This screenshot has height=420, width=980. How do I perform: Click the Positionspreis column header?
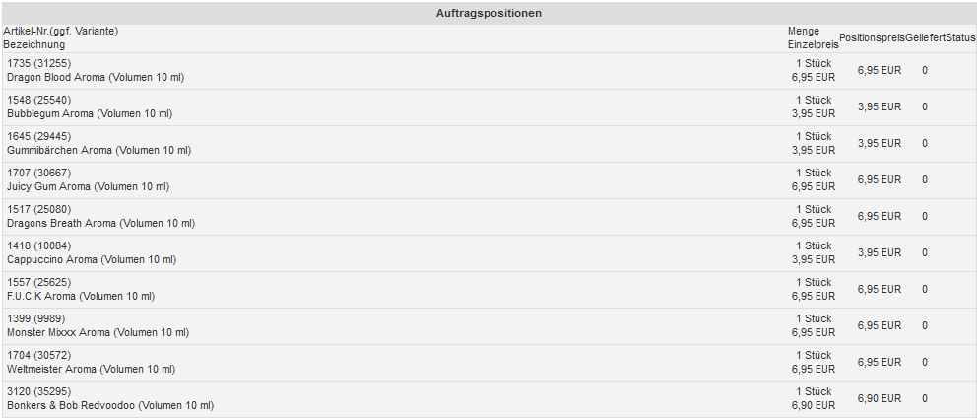point(872,37)
